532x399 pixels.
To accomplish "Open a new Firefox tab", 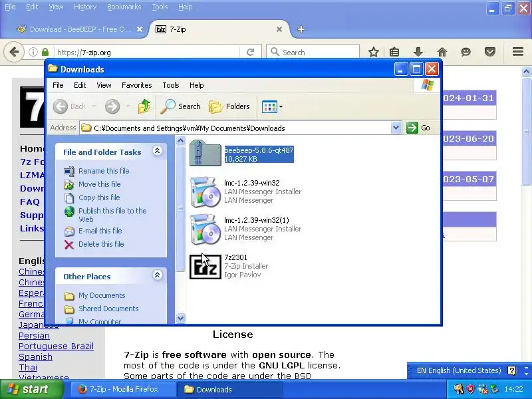I will tap(301, 29).
